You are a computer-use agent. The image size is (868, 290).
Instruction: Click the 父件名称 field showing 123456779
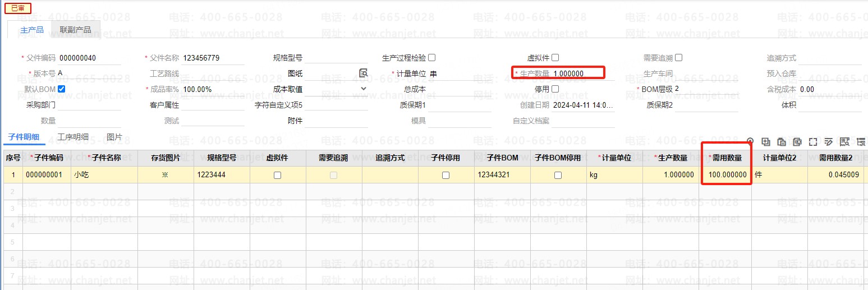coord(213,58)
